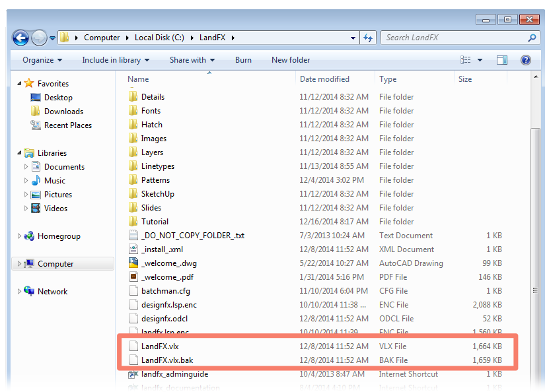Open Help using the question mark icon
This screenshot has height=392, width=549.
(525, 60)
